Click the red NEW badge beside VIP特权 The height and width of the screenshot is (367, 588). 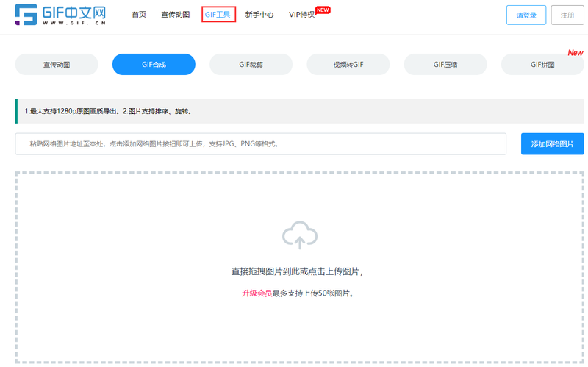click(323, 10)
